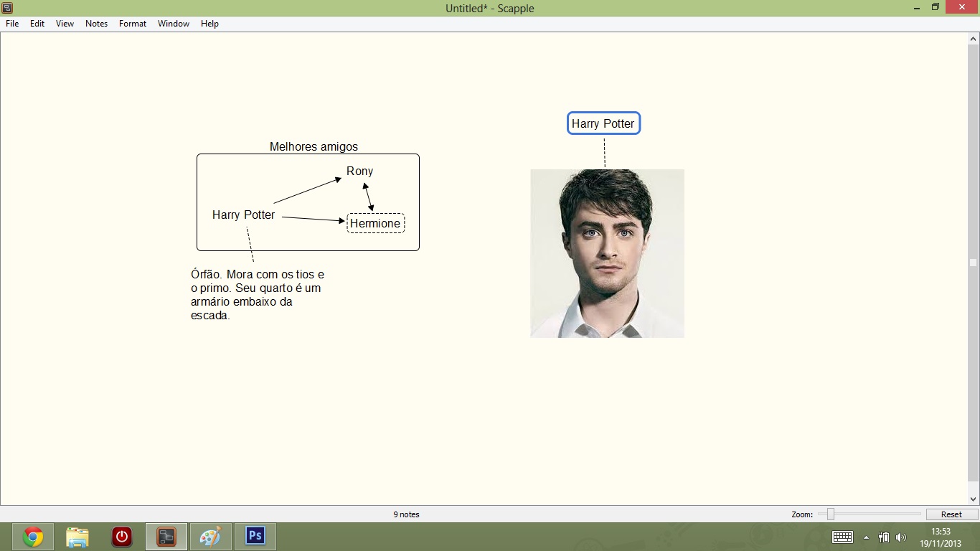Open Google Chrome from the taskbar

(x=33, y=537)
